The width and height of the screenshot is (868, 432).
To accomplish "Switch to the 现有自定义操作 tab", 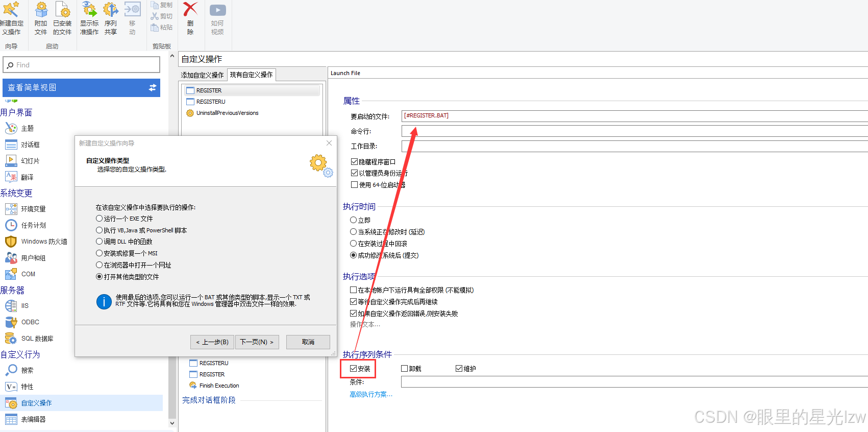I will click(251, 75).
